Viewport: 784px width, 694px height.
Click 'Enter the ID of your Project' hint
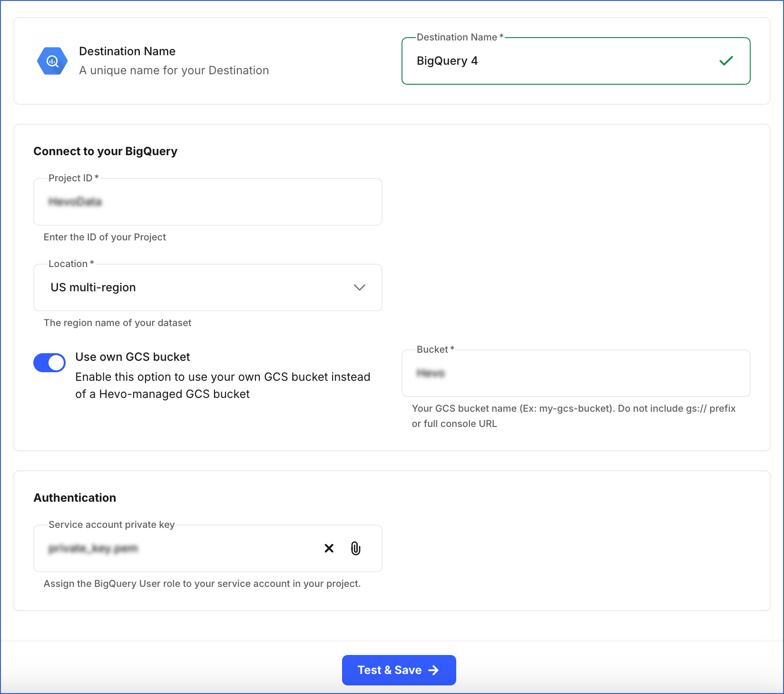click(x=105, y=237)
